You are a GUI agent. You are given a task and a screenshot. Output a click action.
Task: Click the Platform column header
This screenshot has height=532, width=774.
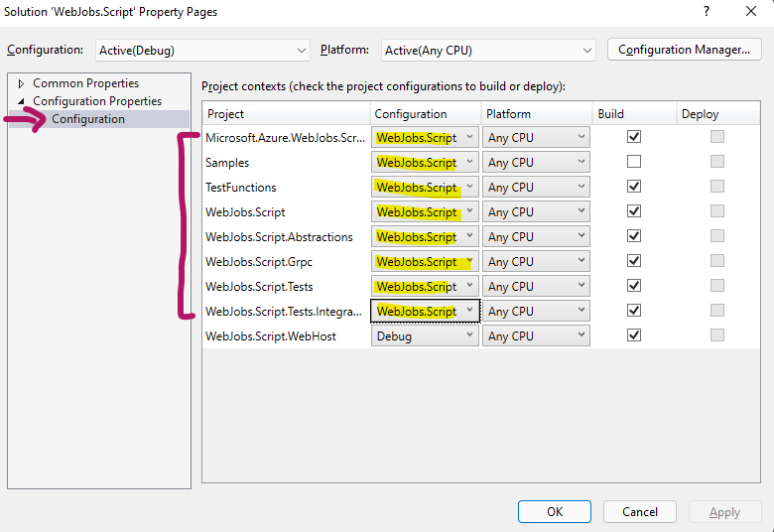[x=537, y=113]
